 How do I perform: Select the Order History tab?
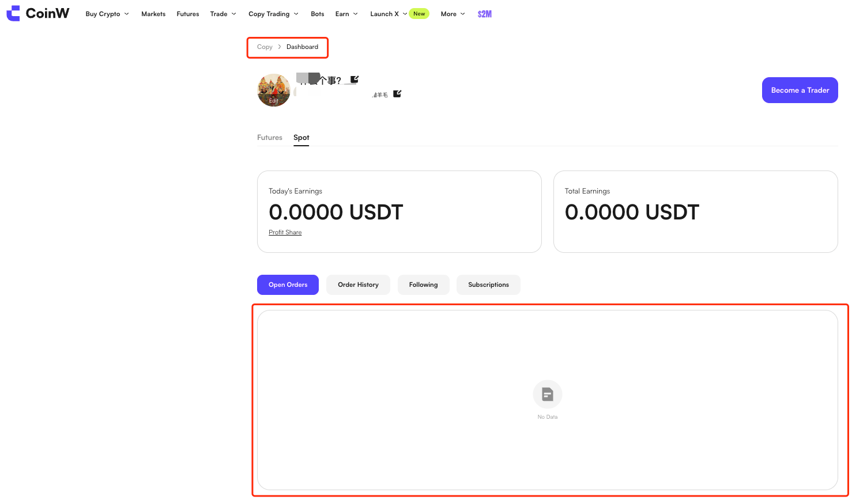pos(358,285)
